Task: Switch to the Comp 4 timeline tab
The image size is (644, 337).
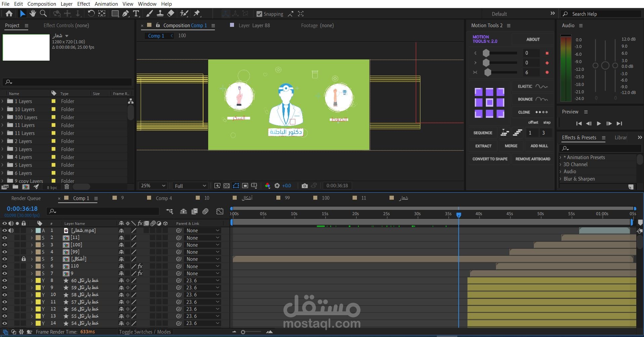Action: click(x=164, y=198)
